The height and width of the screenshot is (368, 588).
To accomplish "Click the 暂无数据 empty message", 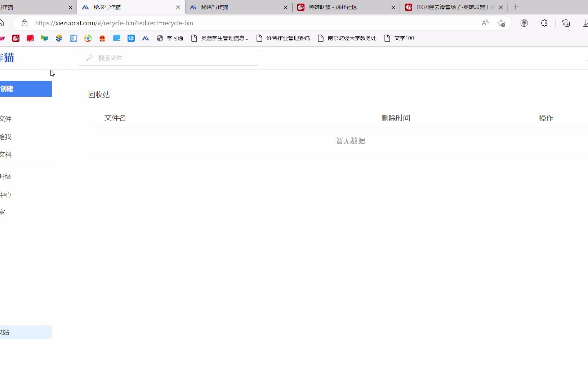I will 351,141.
